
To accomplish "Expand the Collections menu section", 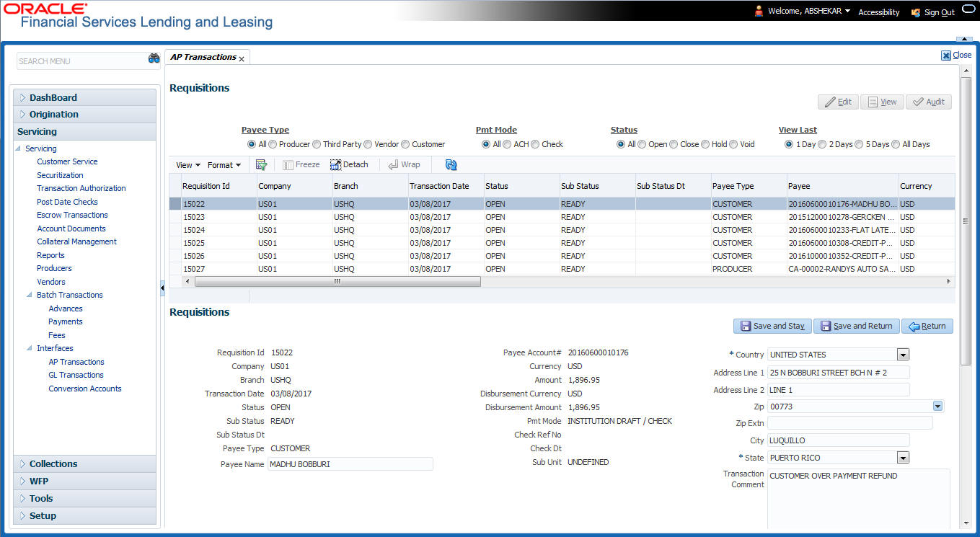I will [53, 464].
